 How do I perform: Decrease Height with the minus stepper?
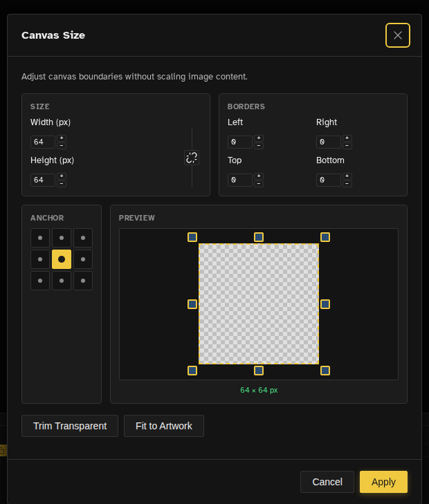click(62, 183)
